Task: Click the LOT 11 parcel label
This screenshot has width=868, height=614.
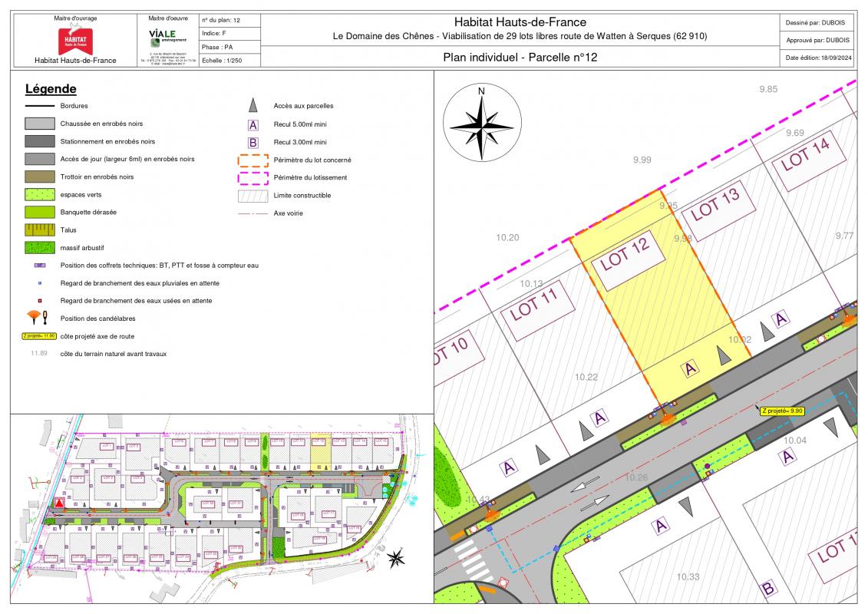Action: [533, 305]
